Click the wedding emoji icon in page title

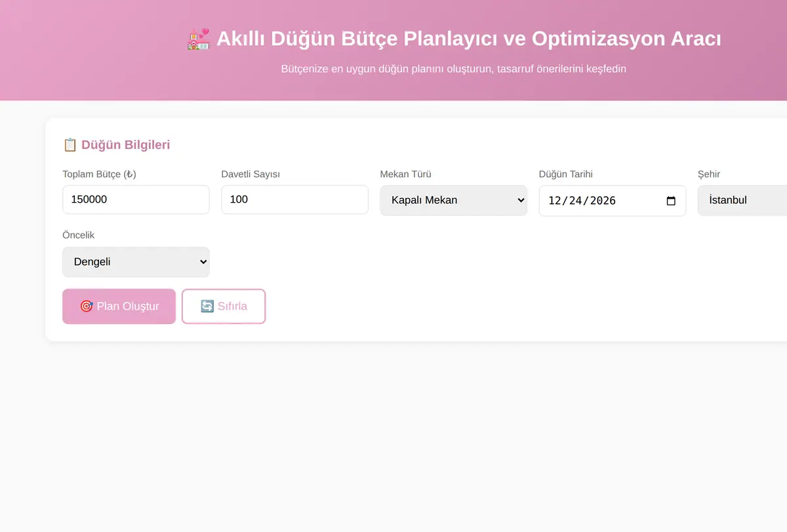pos(199,39)
